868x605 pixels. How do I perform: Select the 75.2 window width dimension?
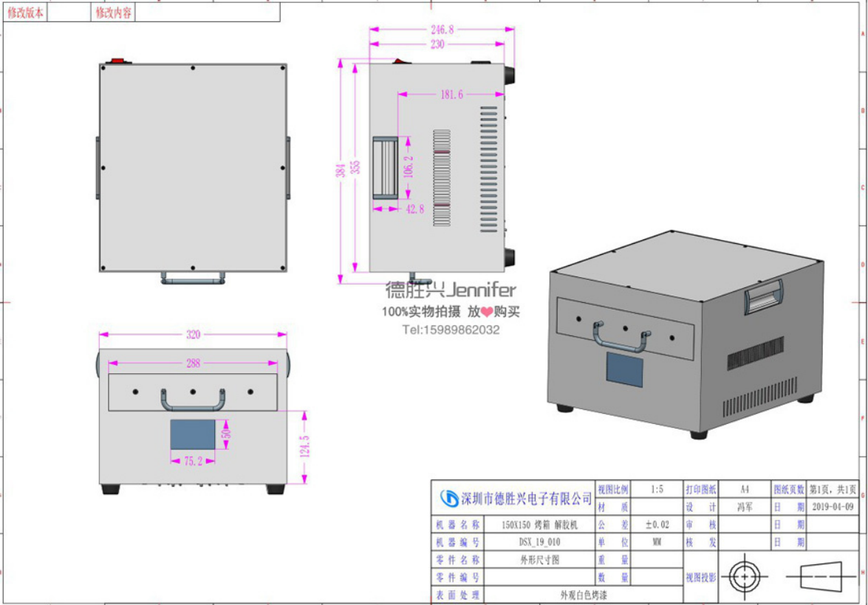pyautogui.click(x=194, y=461)
